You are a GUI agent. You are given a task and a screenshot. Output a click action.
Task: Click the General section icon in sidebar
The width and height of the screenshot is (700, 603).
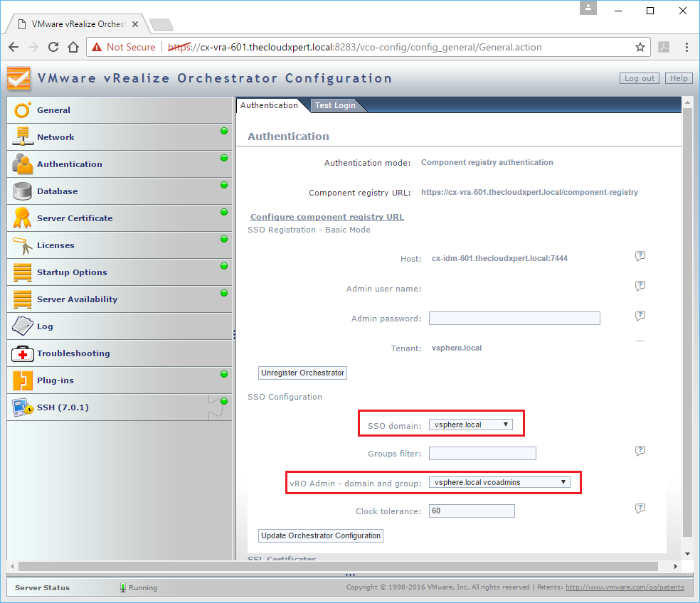[23, 110]
